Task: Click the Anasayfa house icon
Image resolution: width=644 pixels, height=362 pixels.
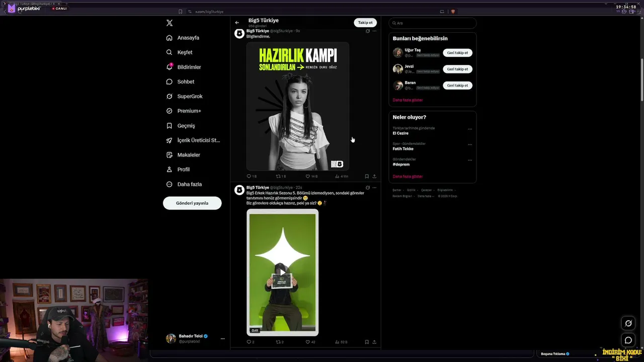Action: point(169,38)
